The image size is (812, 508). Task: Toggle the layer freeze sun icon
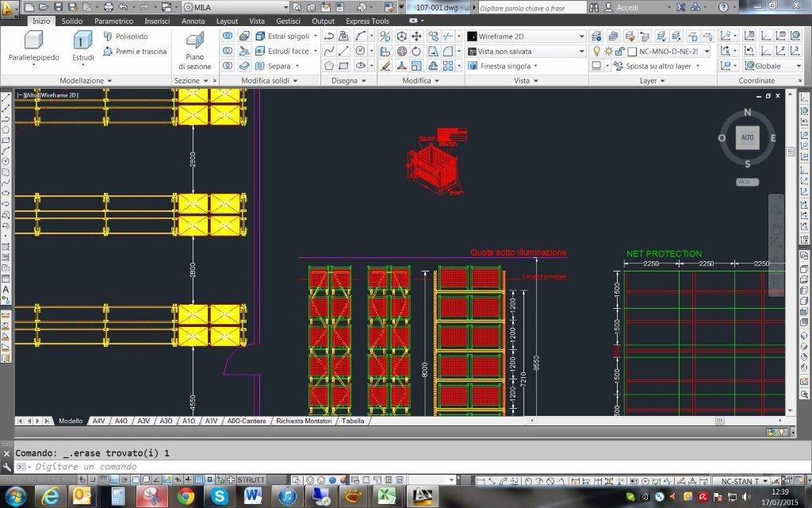click(608, 52)
